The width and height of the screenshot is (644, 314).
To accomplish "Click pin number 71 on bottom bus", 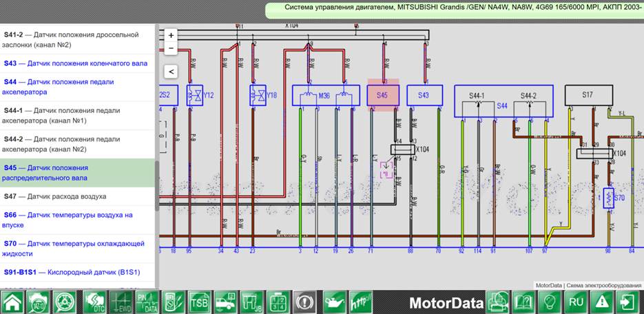I will 371,251.
